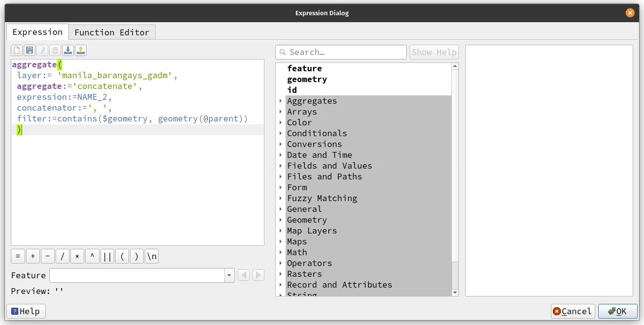644x325 pixels.
Task: Expand the Map Layers function group
Action: click(281, 231)
